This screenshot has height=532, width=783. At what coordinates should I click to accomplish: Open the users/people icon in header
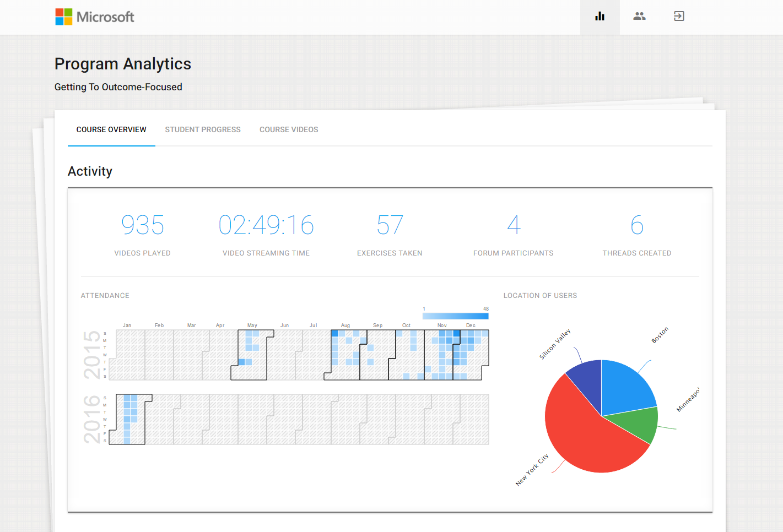click(639, 17)
